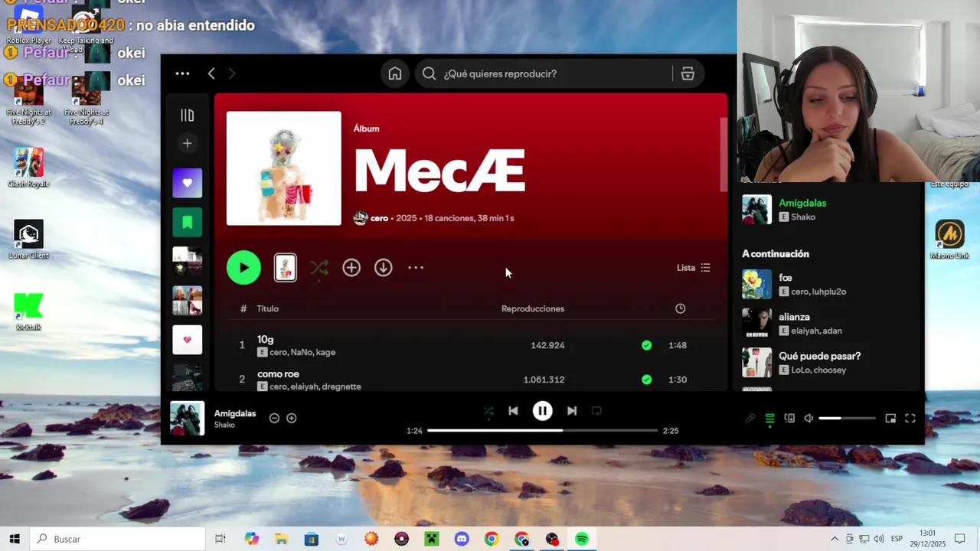Viewport: 980px width, 551px height.
Task: Open the "Lista" view dropdown
Action: (694, 268)
